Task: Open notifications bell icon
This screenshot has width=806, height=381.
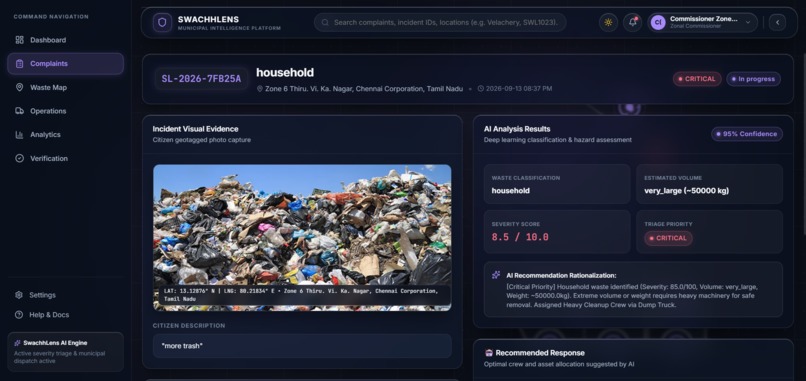Action: (632, 23)
